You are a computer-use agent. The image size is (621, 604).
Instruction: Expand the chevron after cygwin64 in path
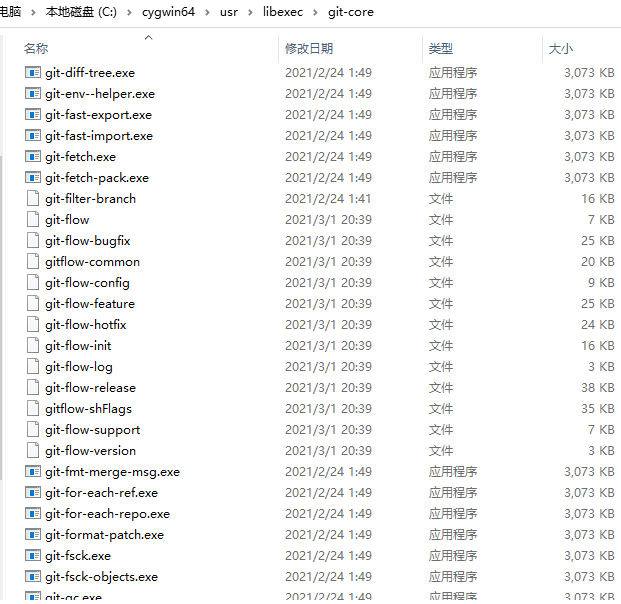coord(208,13)
